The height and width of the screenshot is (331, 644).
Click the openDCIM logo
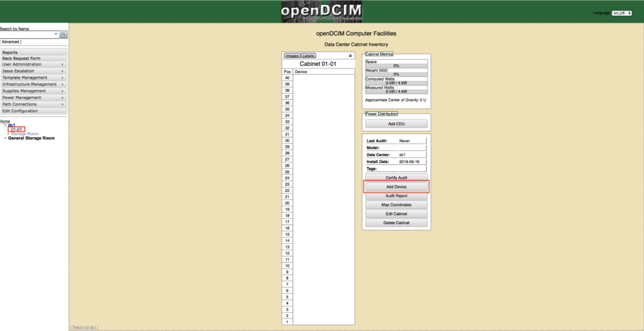click(x=321, y=12)
